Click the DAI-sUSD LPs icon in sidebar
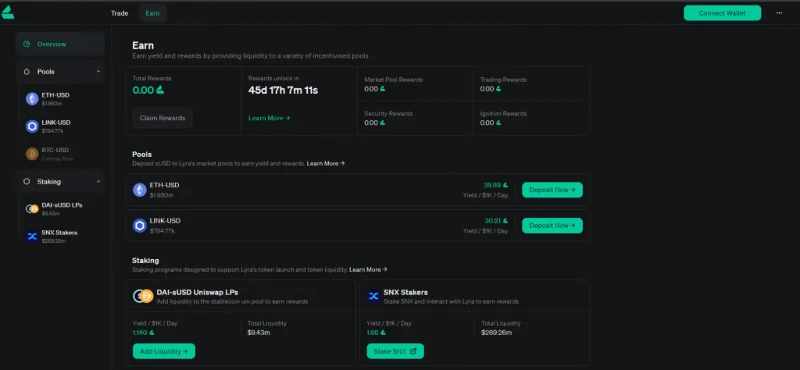This screenshot has height=370, width=800. (x=32, y=209)
